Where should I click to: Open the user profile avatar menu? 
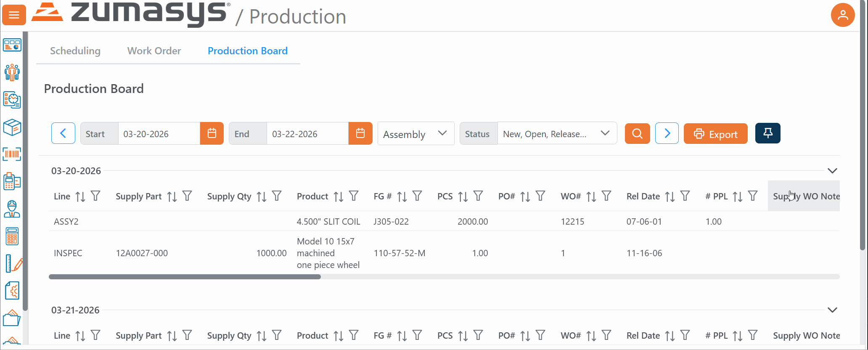[x=843, y=15]
